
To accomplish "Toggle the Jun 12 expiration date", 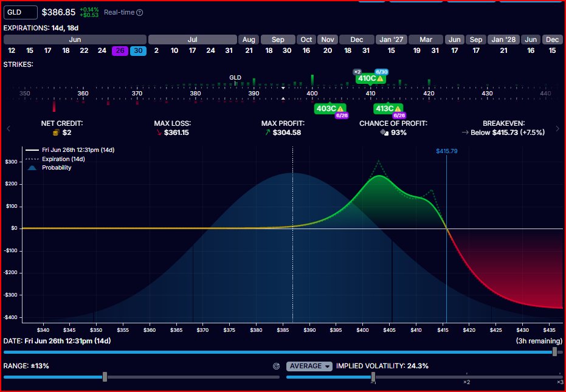I will (x=12, y=51).
